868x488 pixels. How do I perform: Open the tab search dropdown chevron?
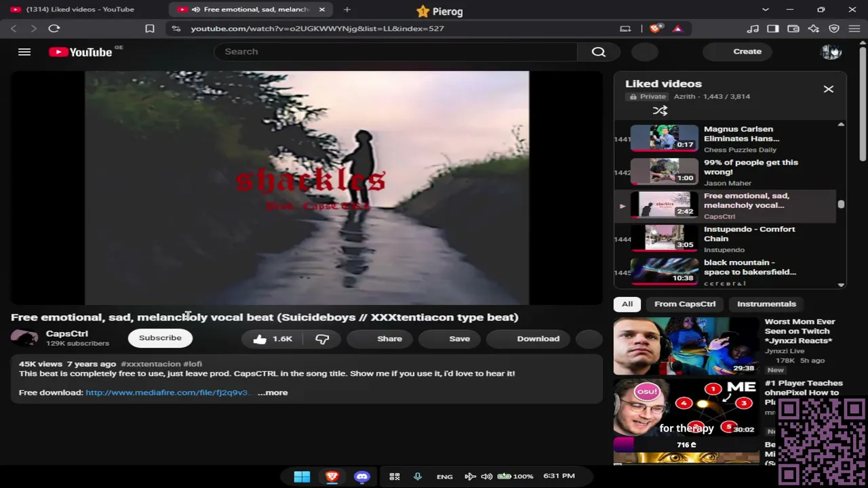(766, 9)
